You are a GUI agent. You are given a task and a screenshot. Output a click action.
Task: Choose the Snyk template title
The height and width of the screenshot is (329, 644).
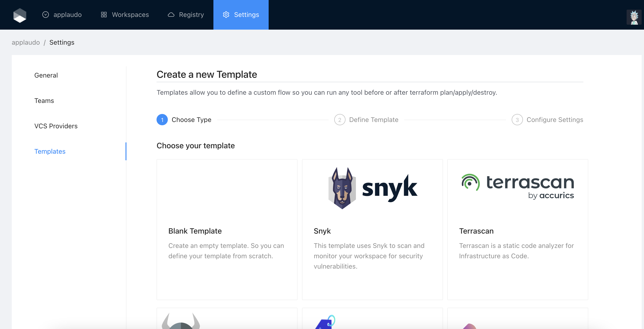click(322, 231)
